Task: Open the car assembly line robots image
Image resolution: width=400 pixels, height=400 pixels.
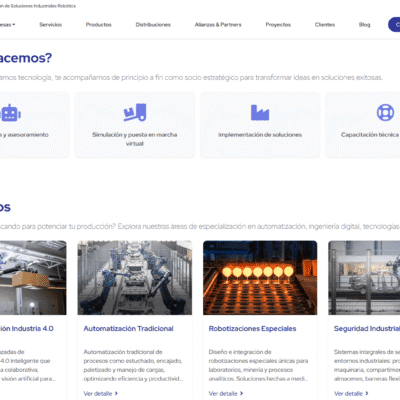Action: pyautogui.click(x=135, y=278)
